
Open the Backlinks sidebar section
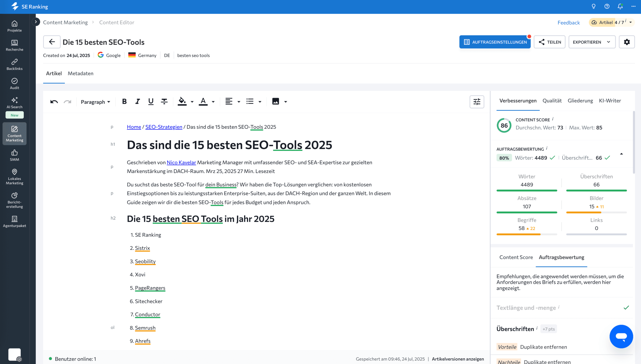[15, 65]
